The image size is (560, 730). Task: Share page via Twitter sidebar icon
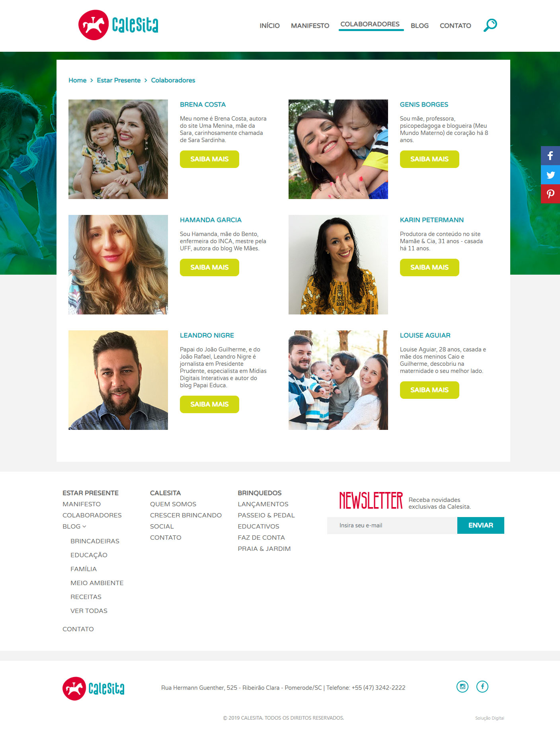point(550,175)
